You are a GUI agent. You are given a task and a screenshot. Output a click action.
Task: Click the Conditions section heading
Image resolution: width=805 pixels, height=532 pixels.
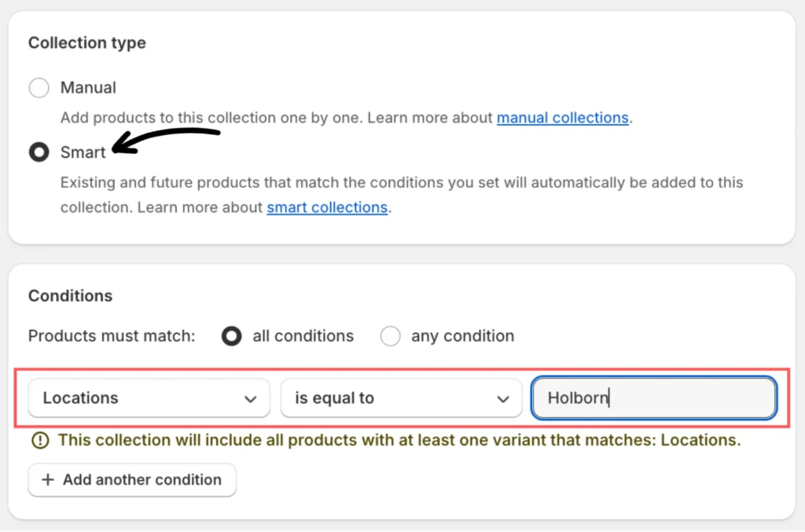tap(70, 296)
